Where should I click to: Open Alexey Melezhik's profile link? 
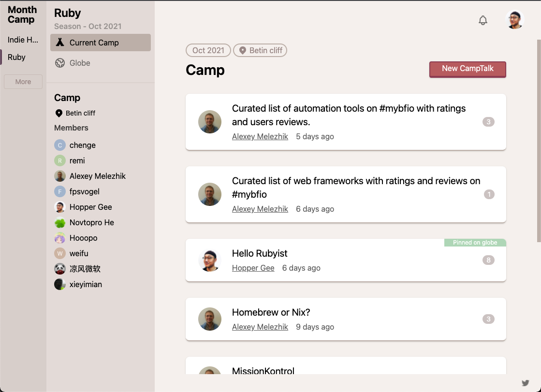click(260, 136)
